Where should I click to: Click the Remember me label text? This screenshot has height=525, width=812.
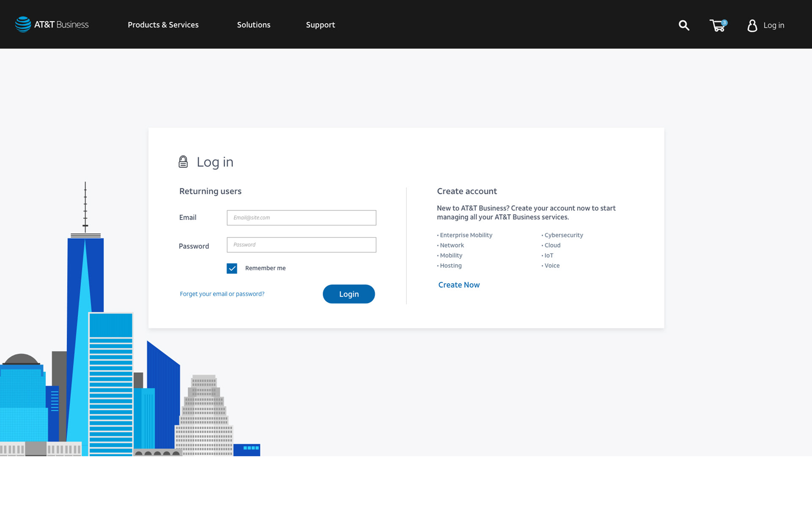(265, 268)
